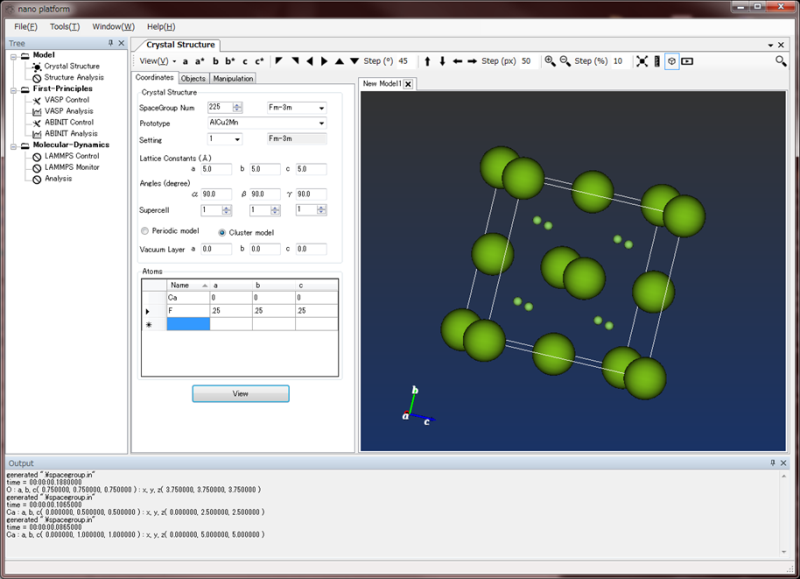Expand the Setting dropdown
The height and width of the screenshot is (579, 800).
225,139
